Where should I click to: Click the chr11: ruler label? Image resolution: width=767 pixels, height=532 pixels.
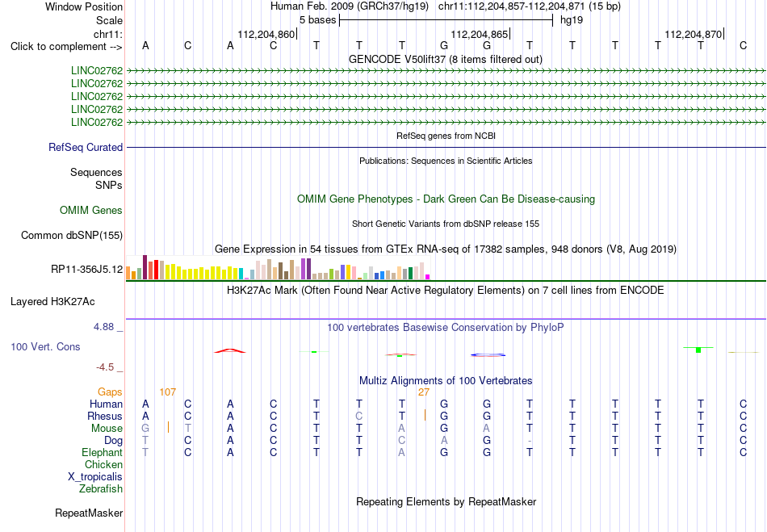pyautogui.click(x=107, y=34)
